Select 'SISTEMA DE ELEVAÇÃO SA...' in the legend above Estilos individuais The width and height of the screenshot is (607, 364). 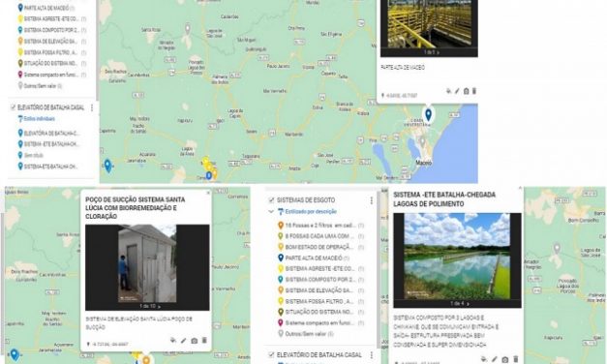52,41
